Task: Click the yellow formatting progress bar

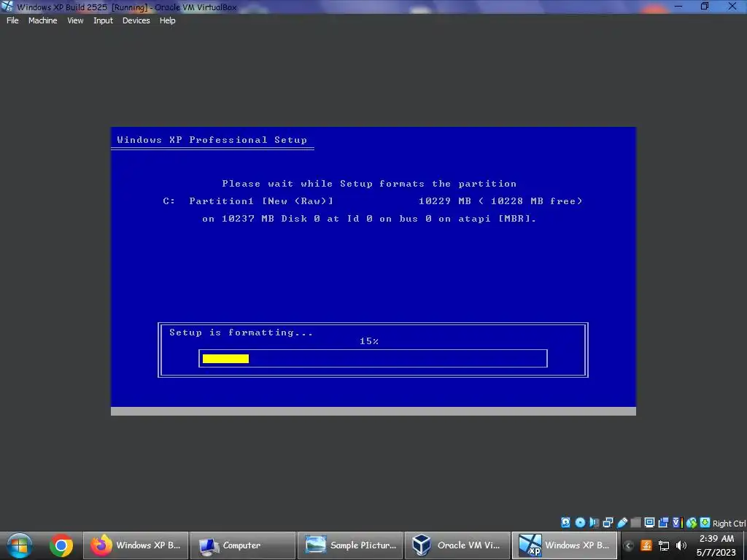Action: pyautogui.click(x=225, y=359)
